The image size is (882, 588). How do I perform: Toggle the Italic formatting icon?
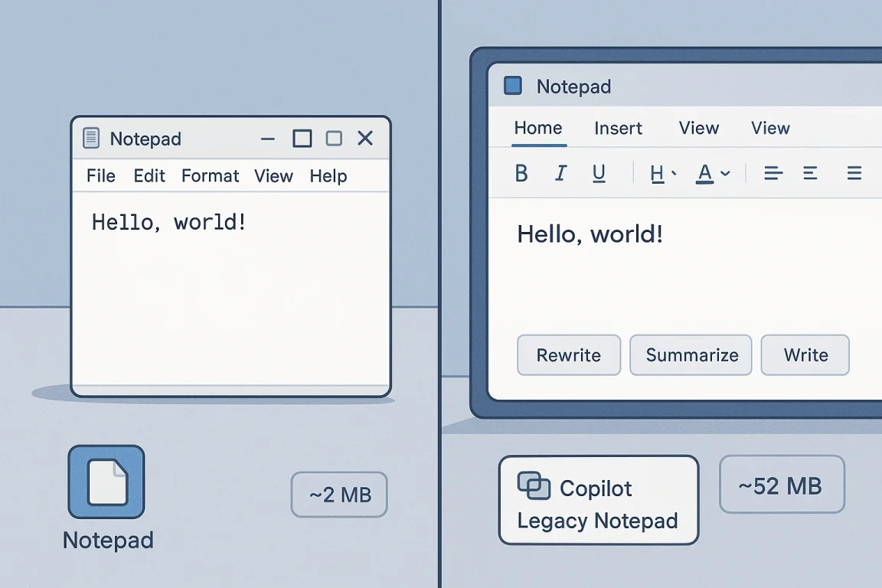click(x=560, y=173)
